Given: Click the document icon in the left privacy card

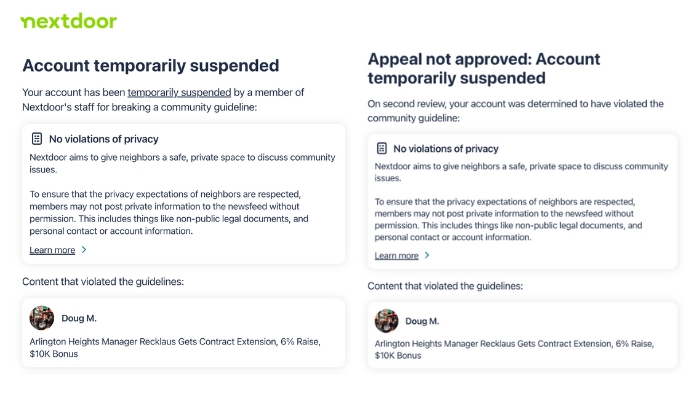Looking at the screenshot, I should point(37,139).
